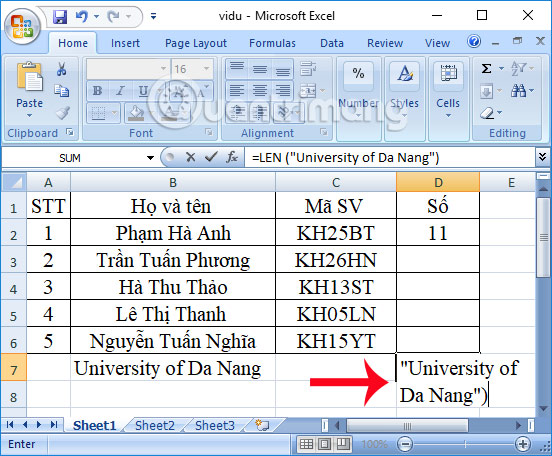Cut selection with scissors icon
The height and width of the screenshot is (456, 552).
[x=62, y=69]
